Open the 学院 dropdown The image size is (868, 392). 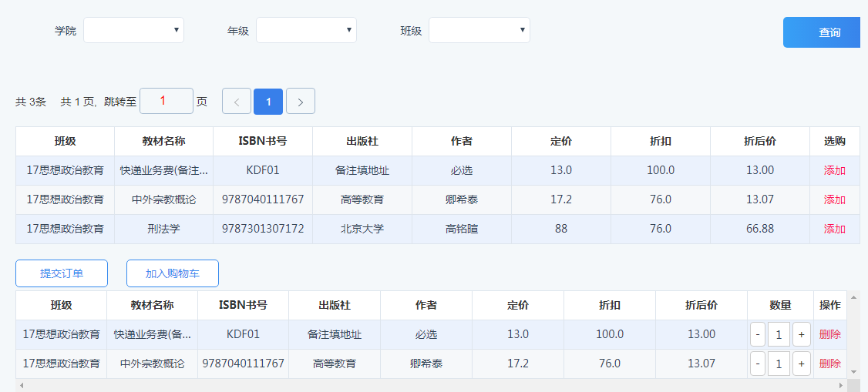[x=133, y=30]
